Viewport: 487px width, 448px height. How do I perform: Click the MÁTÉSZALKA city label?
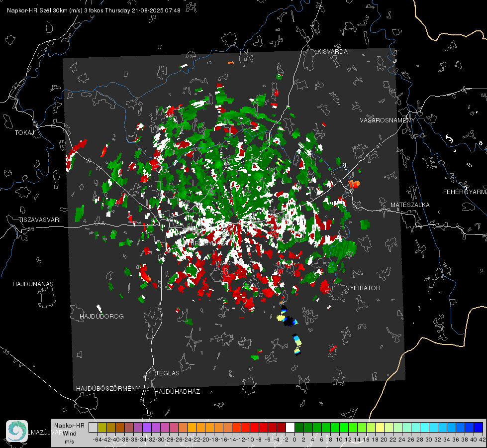coord(410,205)
